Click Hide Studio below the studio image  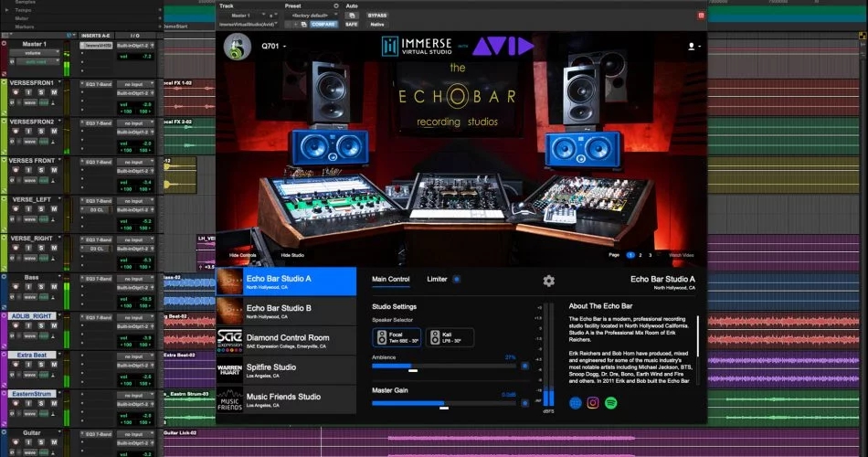tap(292, 255)
